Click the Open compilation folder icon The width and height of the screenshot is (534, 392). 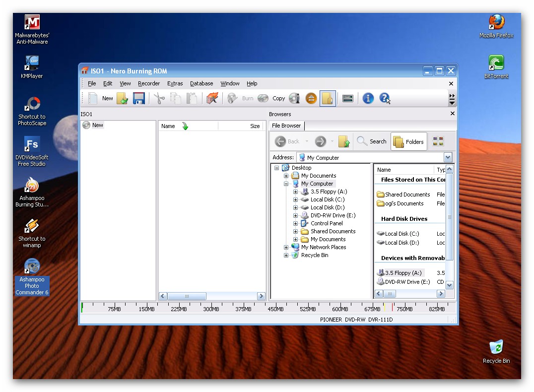tap(122, 98)
